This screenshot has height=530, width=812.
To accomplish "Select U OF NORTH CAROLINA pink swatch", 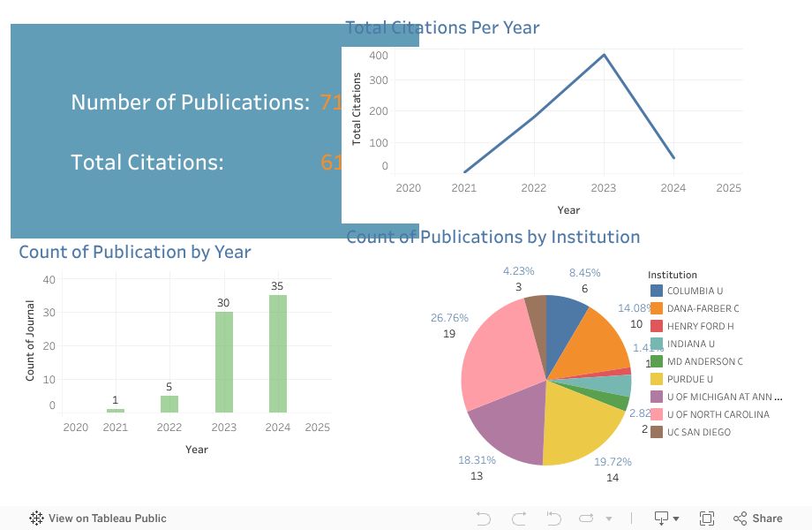I will 656,414.
